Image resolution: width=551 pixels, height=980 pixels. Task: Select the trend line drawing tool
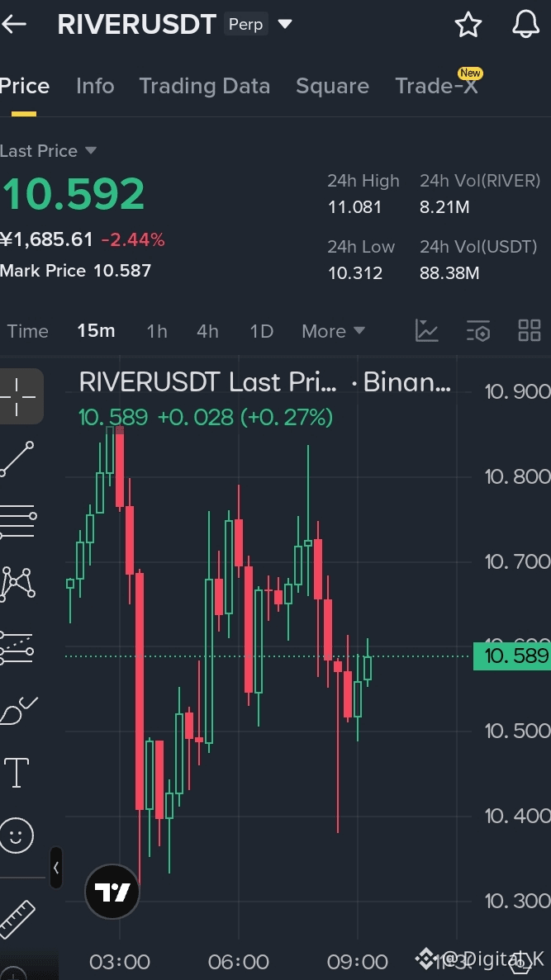pyautogui.click(x=17, y=459)
